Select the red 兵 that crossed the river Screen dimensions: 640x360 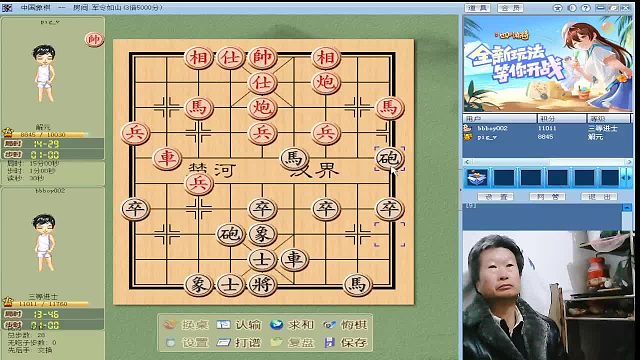pos(199,183)
